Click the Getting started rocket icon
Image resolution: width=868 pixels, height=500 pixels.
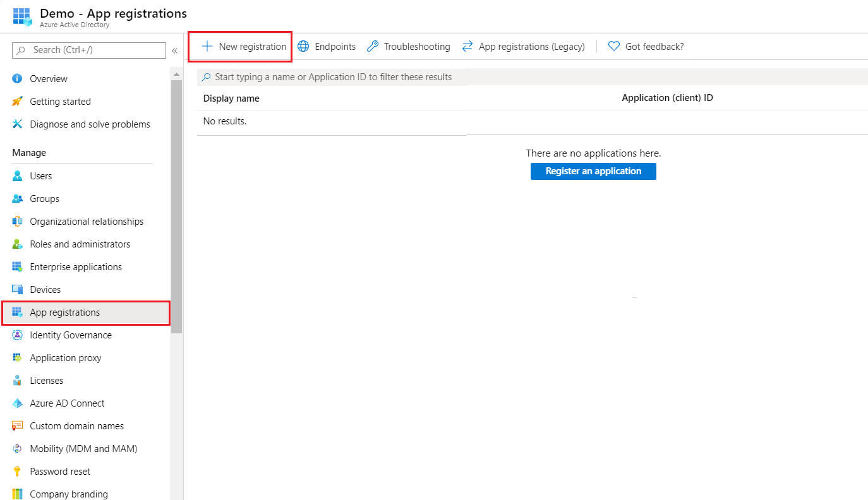tap(17, 102)
